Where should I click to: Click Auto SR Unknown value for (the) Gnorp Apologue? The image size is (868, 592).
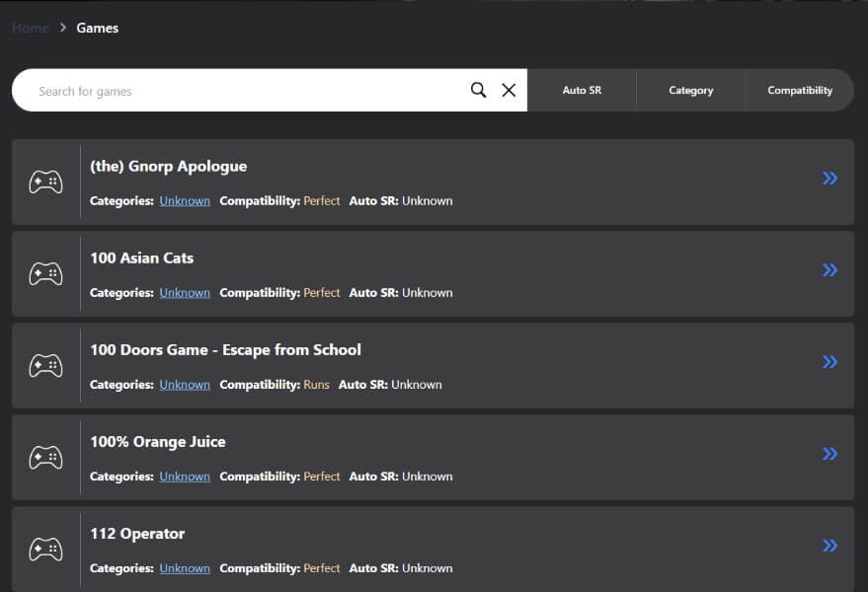tap(428, 201)
